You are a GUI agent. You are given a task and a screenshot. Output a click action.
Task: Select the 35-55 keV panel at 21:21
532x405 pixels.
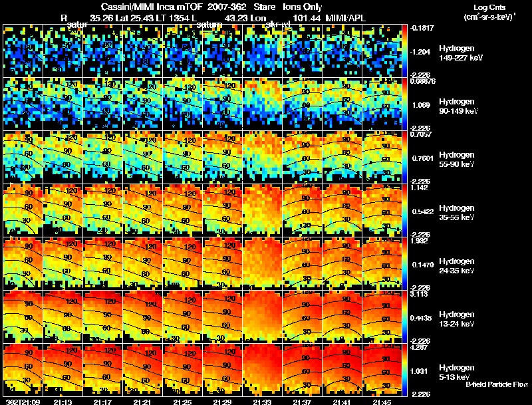tap(142, 210)
